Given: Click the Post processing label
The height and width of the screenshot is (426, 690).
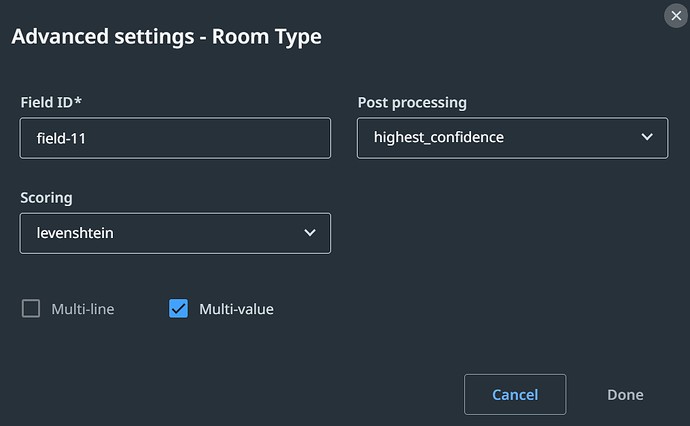Looking at the screenshot, I should tap(412, 103).
